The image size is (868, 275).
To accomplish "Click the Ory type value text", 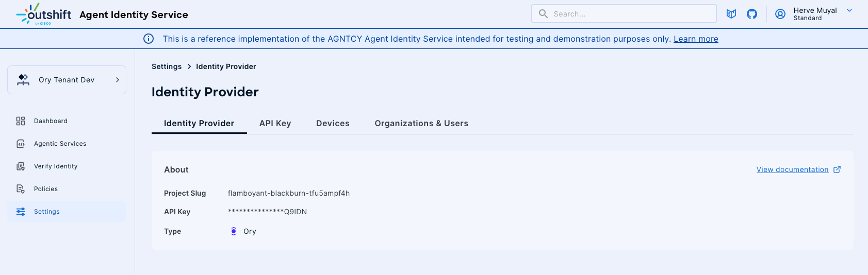I will coord(250,231).
